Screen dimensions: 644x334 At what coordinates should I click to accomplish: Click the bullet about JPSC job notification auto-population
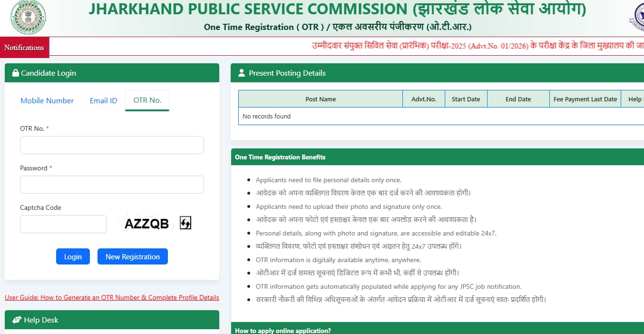pyautogui.click(x=389, y=286)
